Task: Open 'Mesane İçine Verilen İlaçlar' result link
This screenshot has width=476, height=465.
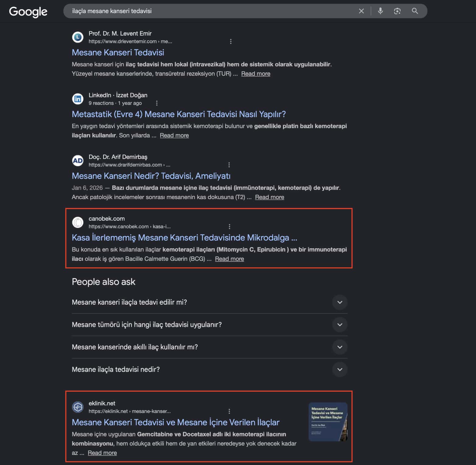Action: 176,422
